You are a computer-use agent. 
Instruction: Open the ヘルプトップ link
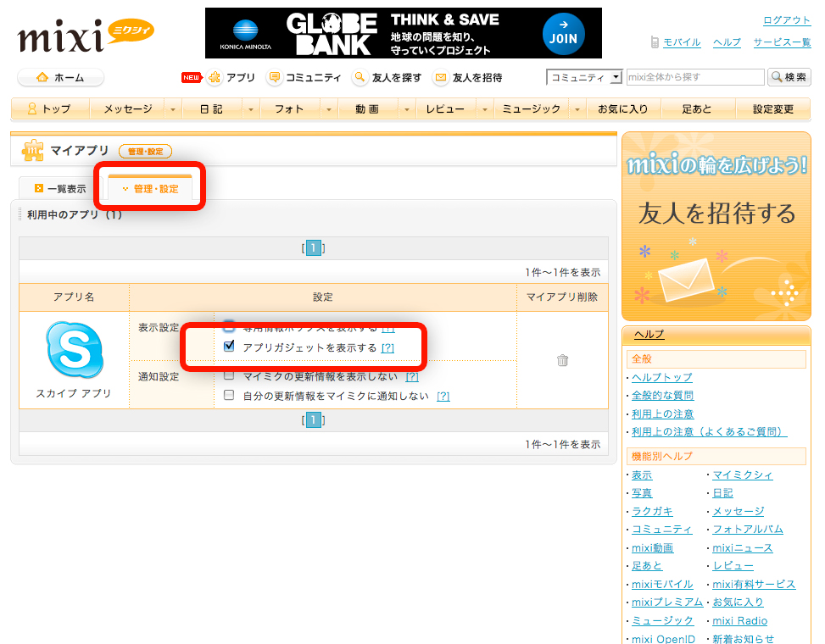coord(662,377)
